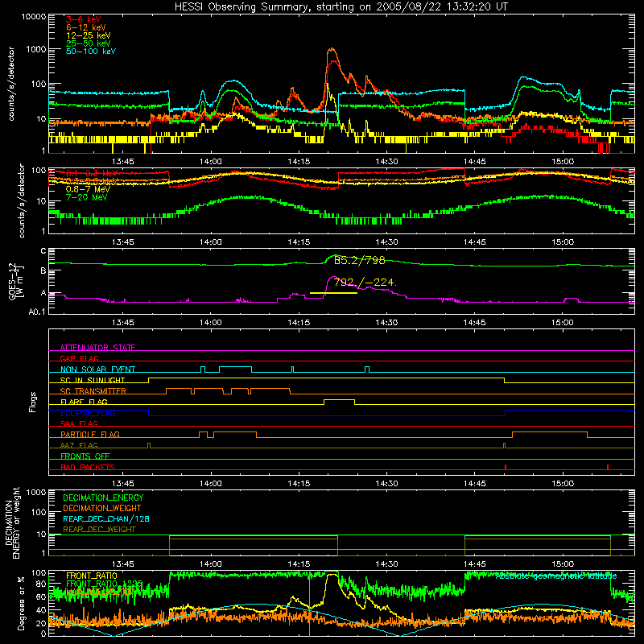Image resolution: width=644 pixels, height=644 pixels.
Task: Click the Flags vertical axis label
Action: (33, 402)
